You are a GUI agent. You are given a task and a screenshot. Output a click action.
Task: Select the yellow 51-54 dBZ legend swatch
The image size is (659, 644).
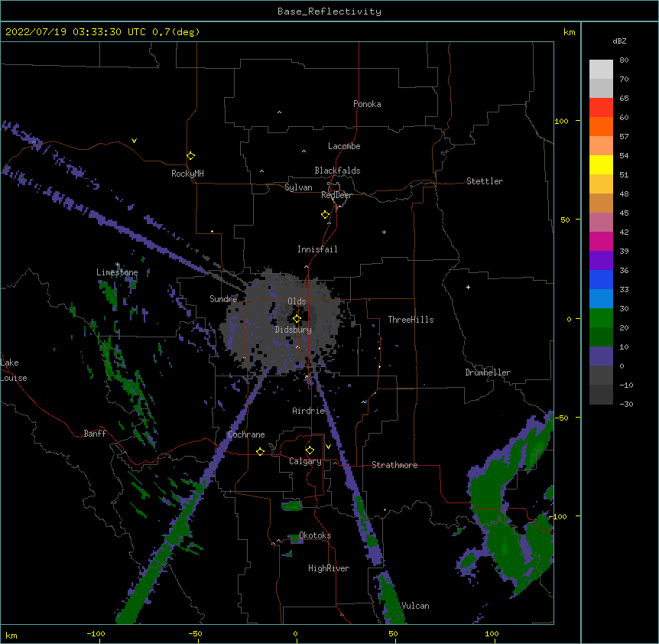(601, 164)
